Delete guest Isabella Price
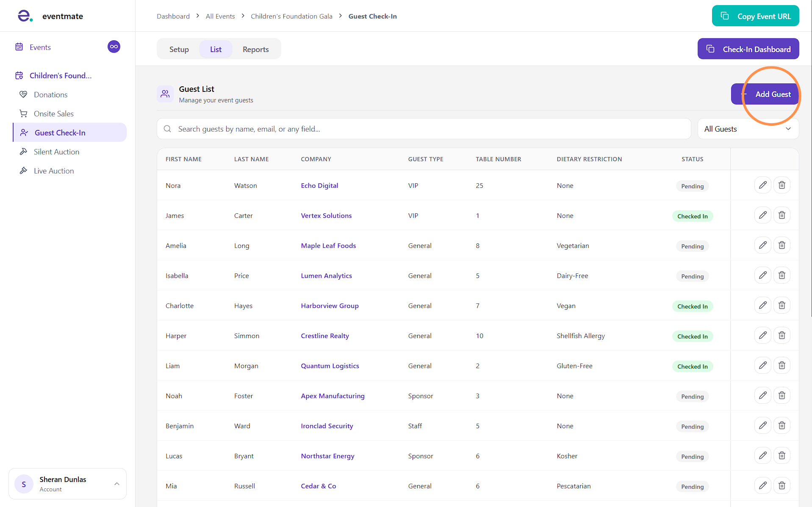 pyautogui.click(x=782, y=275)
